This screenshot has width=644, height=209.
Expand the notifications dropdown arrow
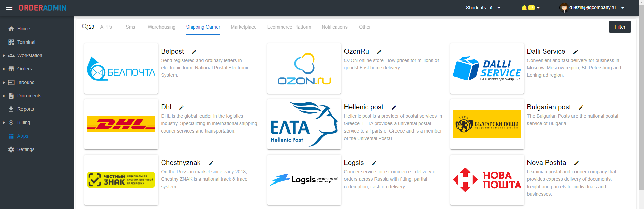(x=538, y=8)
